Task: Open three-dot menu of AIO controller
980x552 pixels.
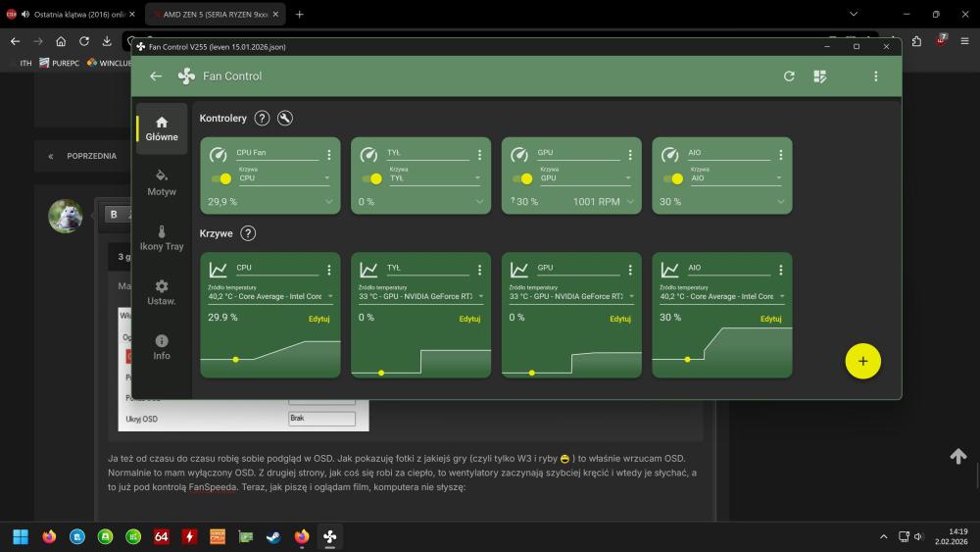Action: click(x=781, y=154)
